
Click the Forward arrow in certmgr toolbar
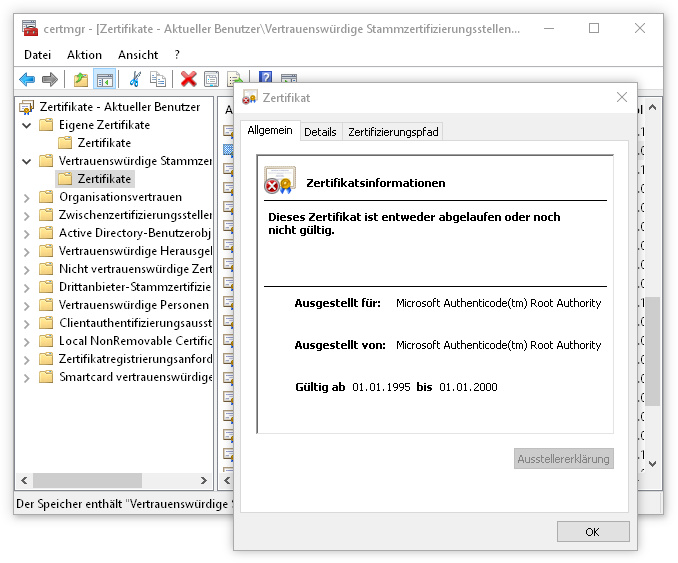coord(50,80)
